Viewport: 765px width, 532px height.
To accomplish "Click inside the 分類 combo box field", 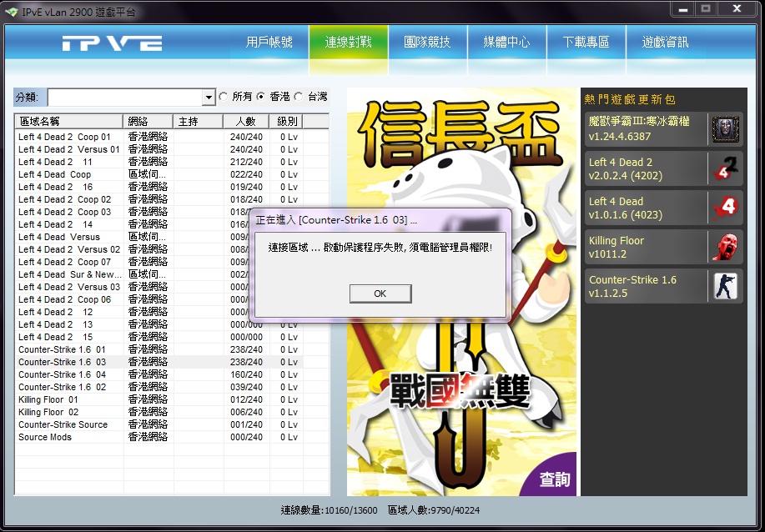I will [x=125, y=98].
